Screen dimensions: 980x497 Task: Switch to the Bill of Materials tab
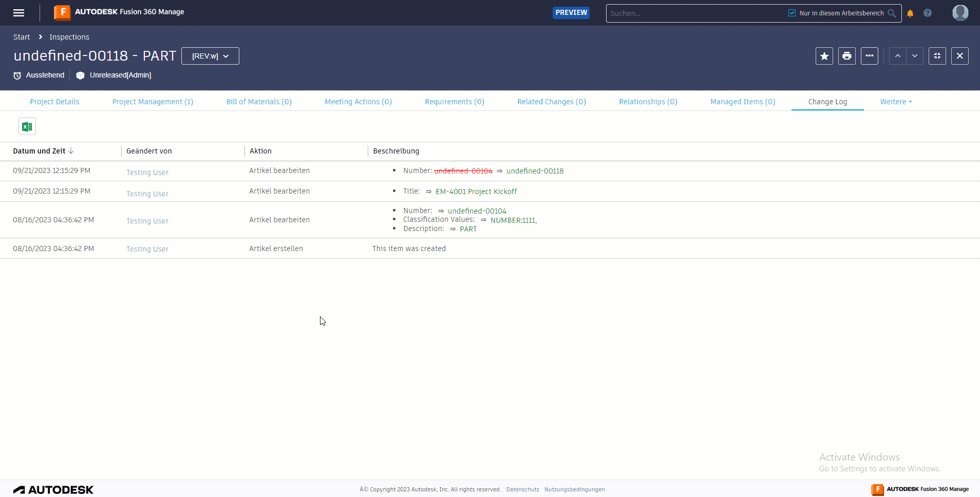[258, 101]
